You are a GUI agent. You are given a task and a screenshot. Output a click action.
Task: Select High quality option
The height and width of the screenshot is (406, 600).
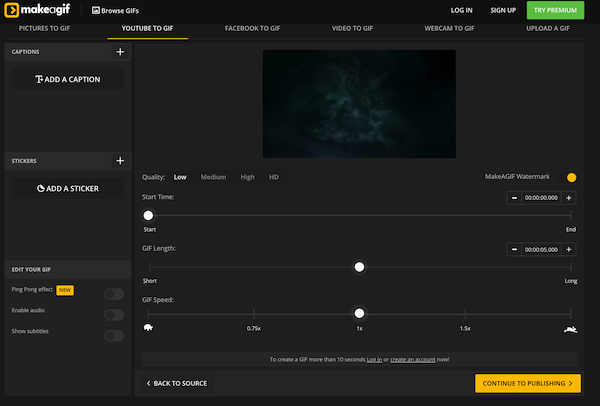click(247, 177)
